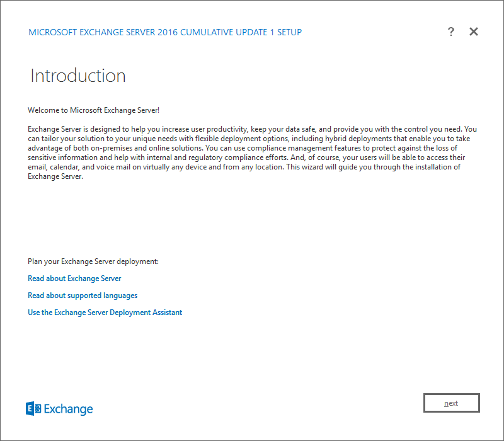The image size is (504, 441).
Task: Click 'Welcome to Microsoft Exchange Server!' text
Action: point(93,110)
